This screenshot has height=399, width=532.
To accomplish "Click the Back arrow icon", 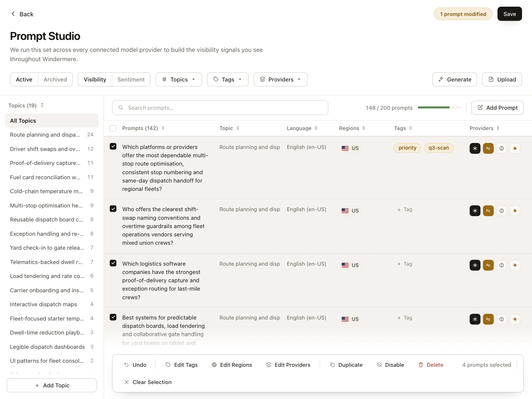I will click(x=13, y=14).
